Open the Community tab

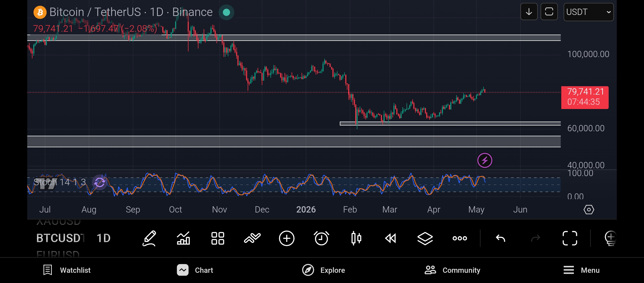tap(452, 270)
